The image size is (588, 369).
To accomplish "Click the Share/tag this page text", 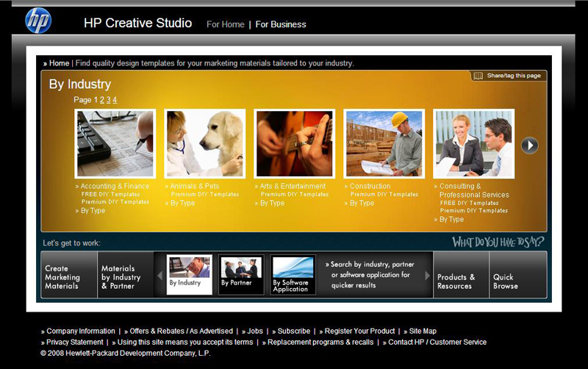I will 514,76.
